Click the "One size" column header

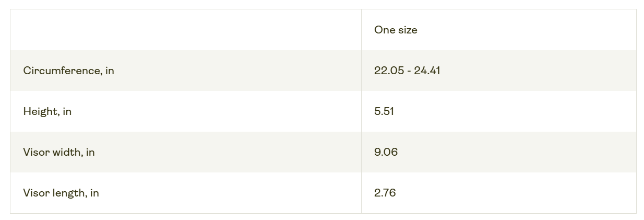pos(396,30)
